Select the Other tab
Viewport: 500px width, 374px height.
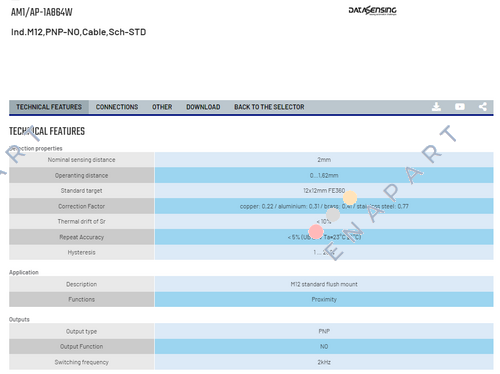coord(162,107)
